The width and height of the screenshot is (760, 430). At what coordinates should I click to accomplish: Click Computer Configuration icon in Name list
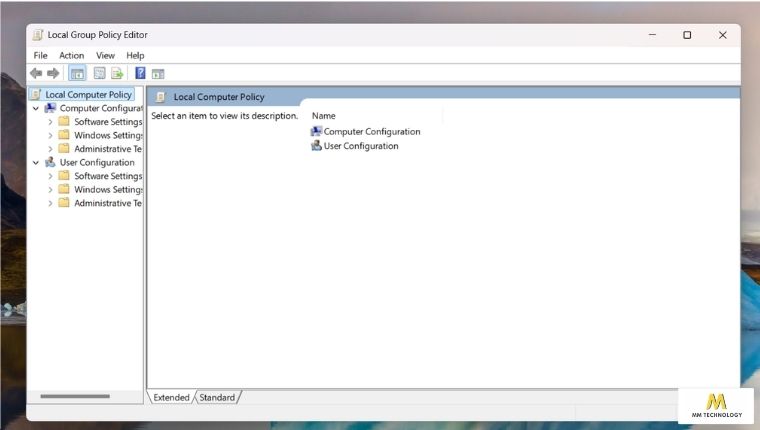(316, 131)
